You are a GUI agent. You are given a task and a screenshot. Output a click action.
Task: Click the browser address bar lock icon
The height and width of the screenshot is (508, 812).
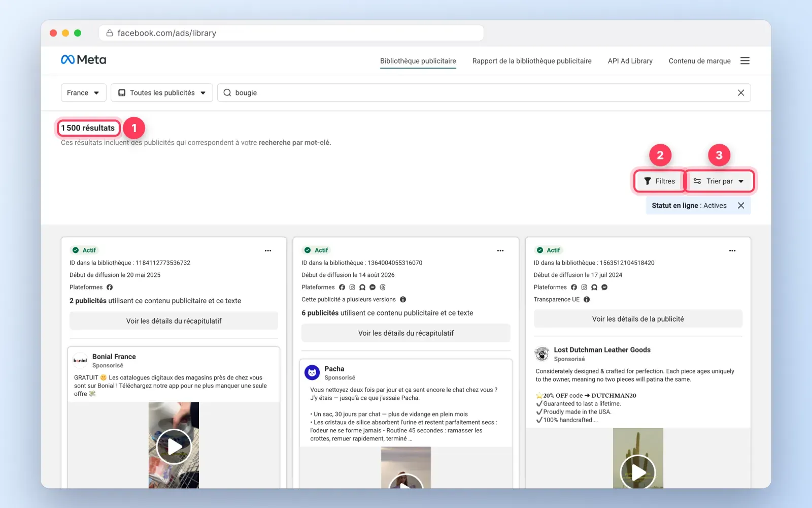(109, 33)
